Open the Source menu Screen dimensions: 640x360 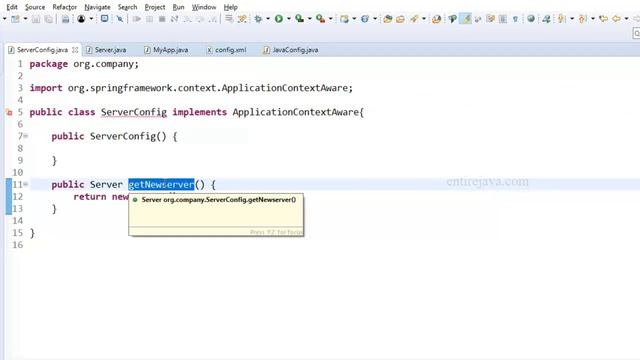pos(35,7)
